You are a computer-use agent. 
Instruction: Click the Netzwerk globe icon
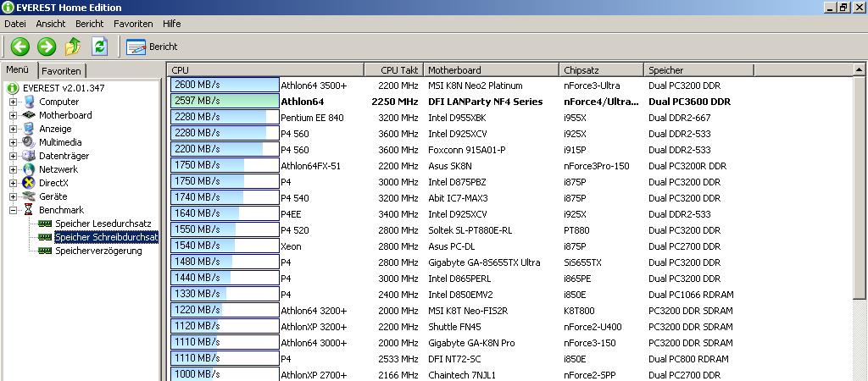pyautogui.click(x=29, y=169)
